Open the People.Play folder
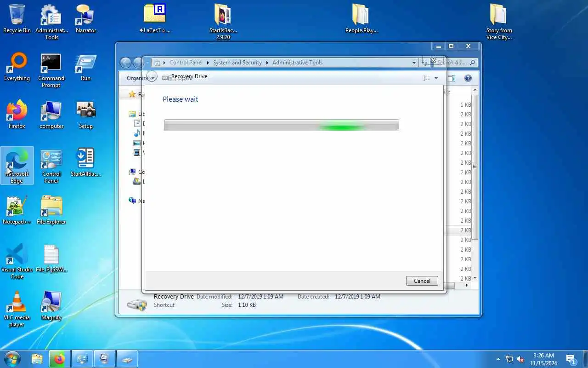Viewport: 588px width, 368px height. click(362, 19)
